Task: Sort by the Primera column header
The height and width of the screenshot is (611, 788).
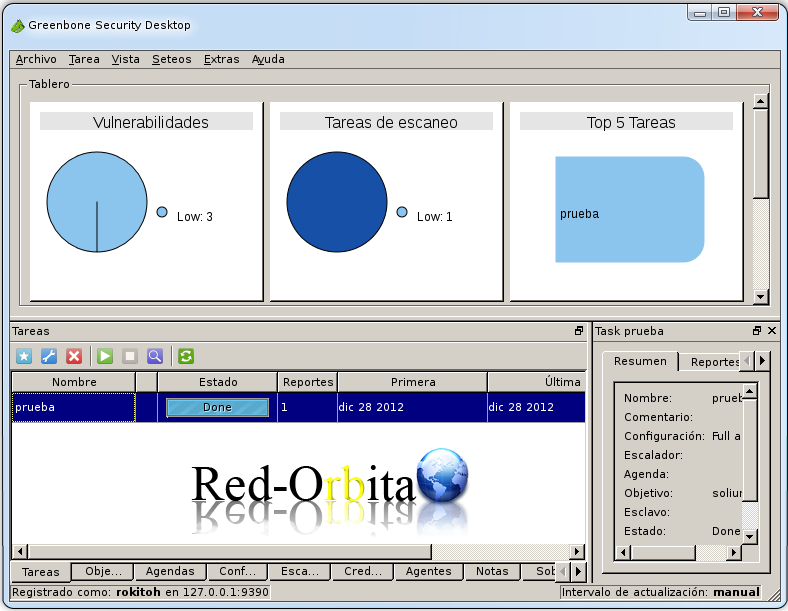Action: (x=413, y=382)
